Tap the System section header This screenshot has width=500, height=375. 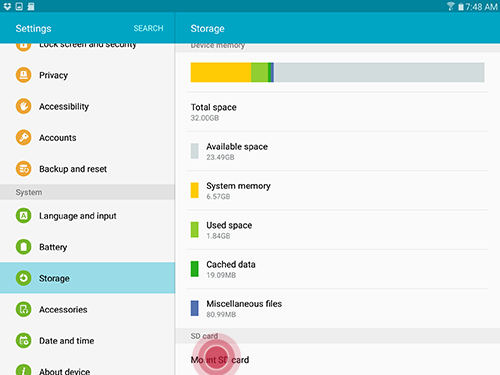pyautogui.click(x=87, y=192)
